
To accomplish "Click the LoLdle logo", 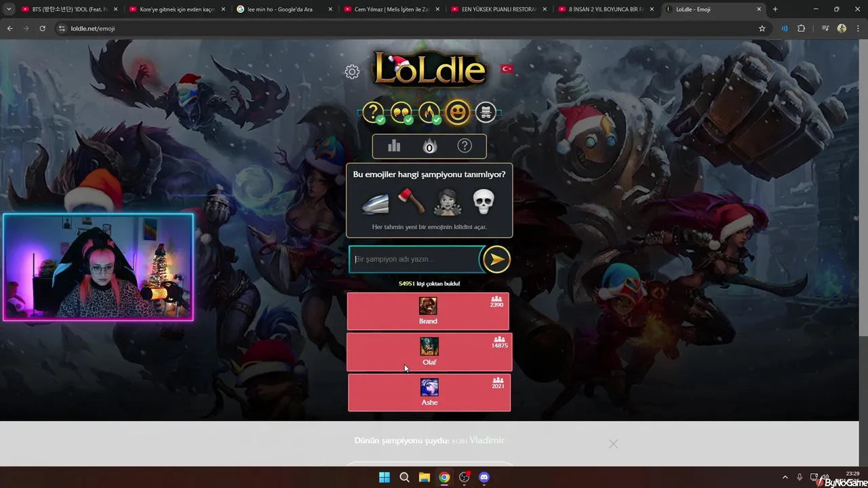I will coord(430,69).
